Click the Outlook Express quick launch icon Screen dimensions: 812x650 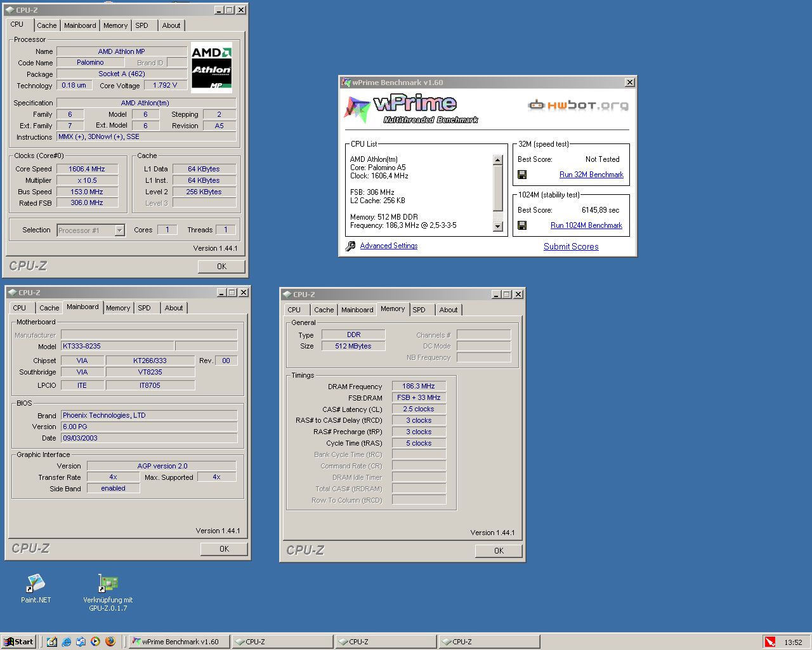click(81, 642)
